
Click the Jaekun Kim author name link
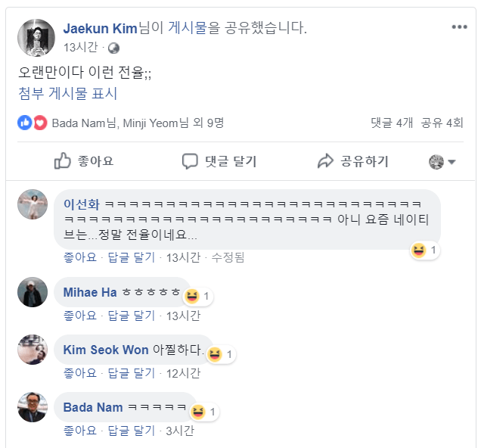[100, 28]
